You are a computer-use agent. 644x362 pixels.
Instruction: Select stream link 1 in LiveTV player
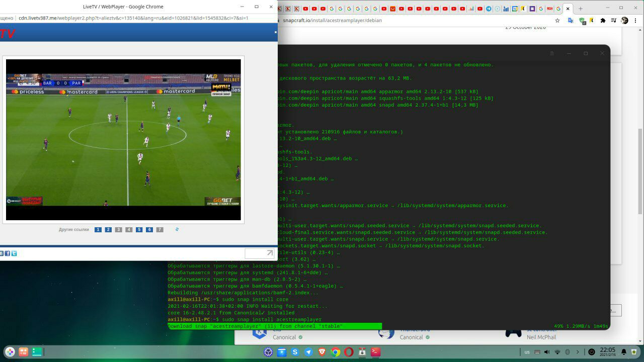point(98,230)
